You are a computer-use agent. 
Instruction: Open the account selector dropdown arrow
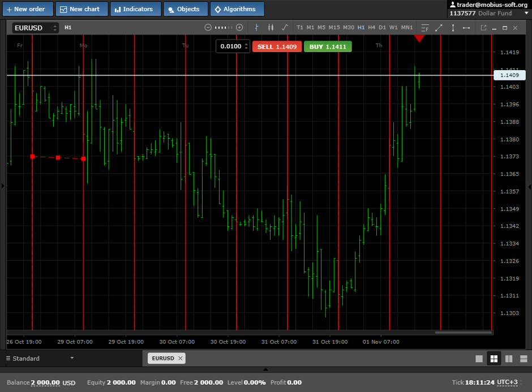526,13
